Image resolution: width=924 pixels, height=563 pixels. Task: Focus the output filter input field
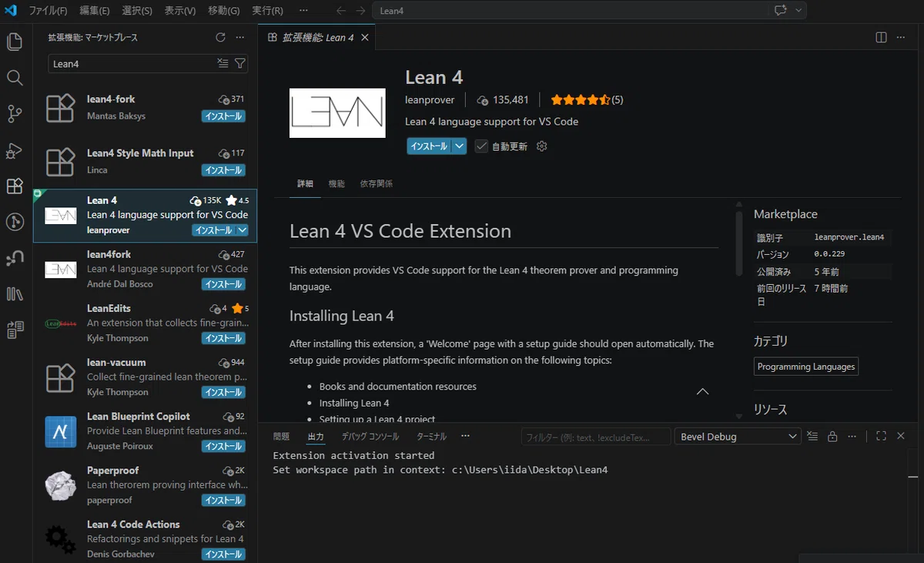tap(596, 437)
